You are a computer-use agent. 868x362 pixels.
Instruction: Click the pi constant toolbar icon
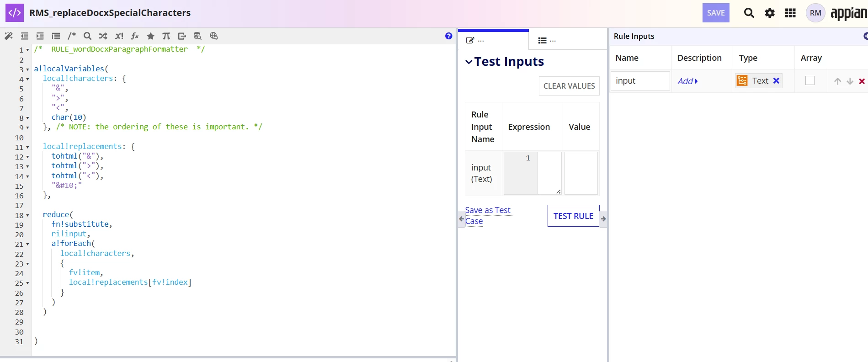166,36
